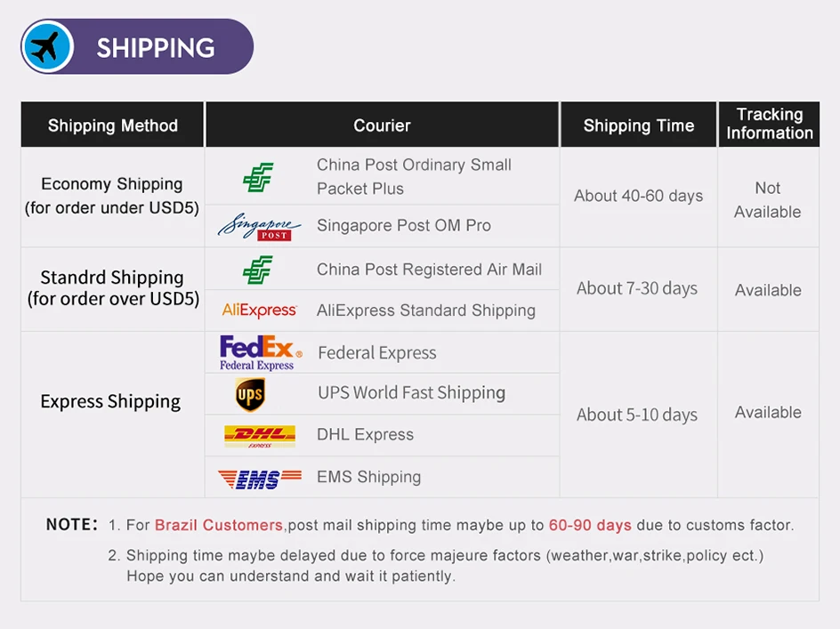
Task: Click the About 7-30 days cell
Action: click(x=637, y=288)
